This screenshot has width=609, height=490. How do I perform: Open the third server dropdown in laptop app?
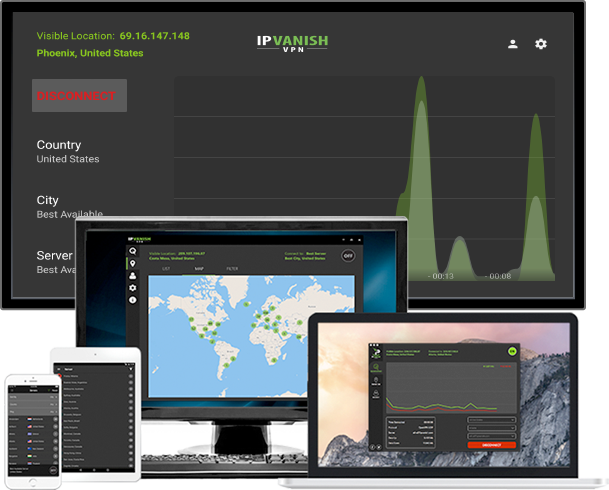click(492, 436)
